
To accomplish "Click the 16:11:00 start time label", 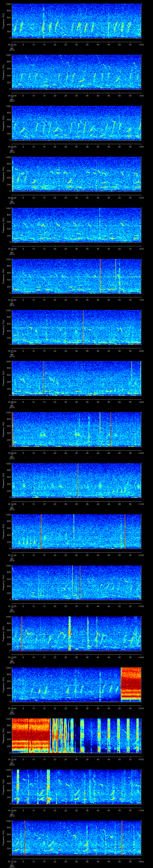I will [12, 555].
